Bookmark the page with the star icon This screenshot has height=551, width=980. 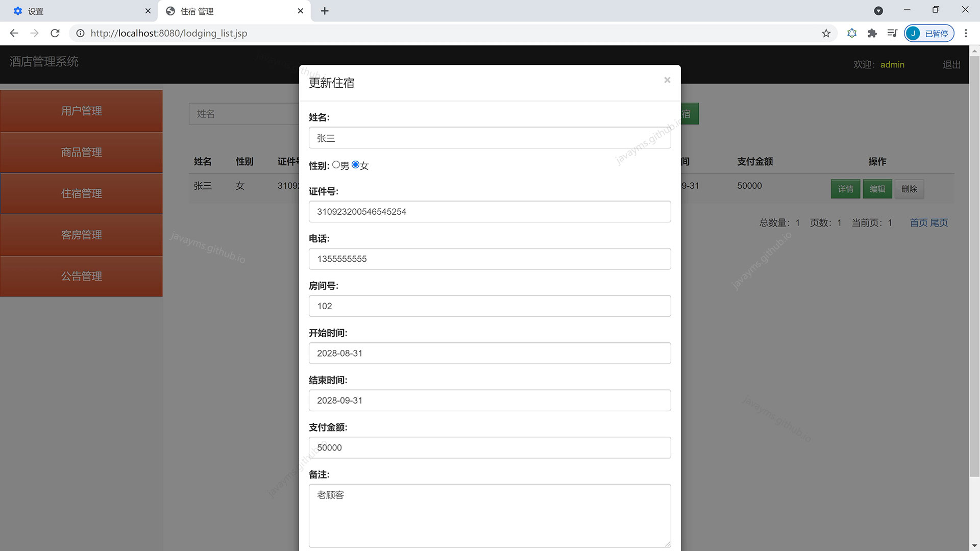[825, 33]
